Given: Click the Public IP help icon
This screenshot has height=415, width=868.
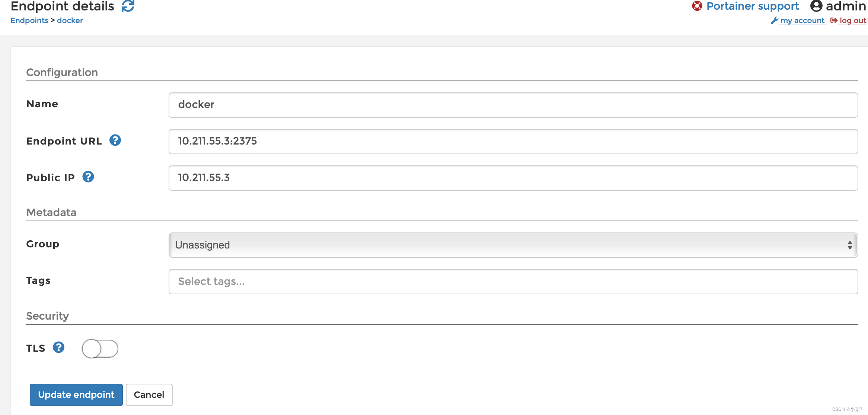Looking at the screenshot, I should [x=89, y=177].
